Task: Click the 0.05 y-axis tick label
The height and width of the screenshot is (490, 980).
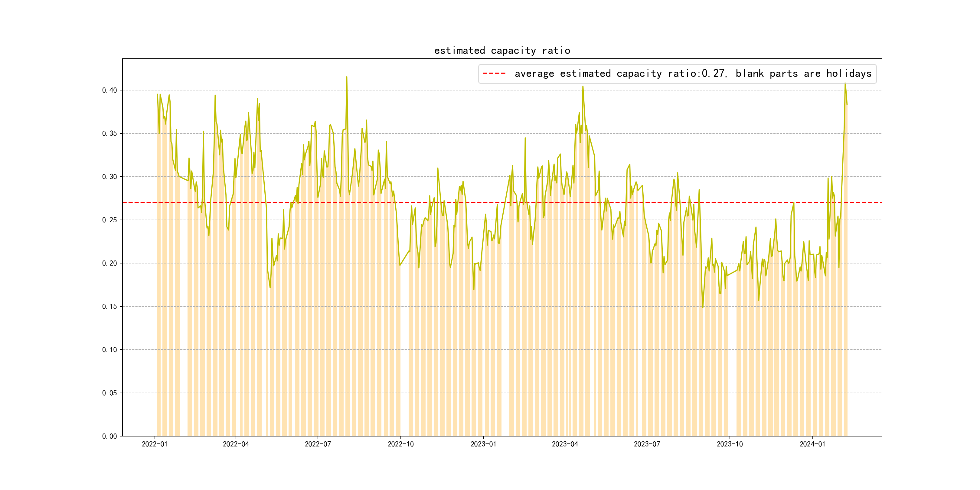Action: (x=109, y=393)
